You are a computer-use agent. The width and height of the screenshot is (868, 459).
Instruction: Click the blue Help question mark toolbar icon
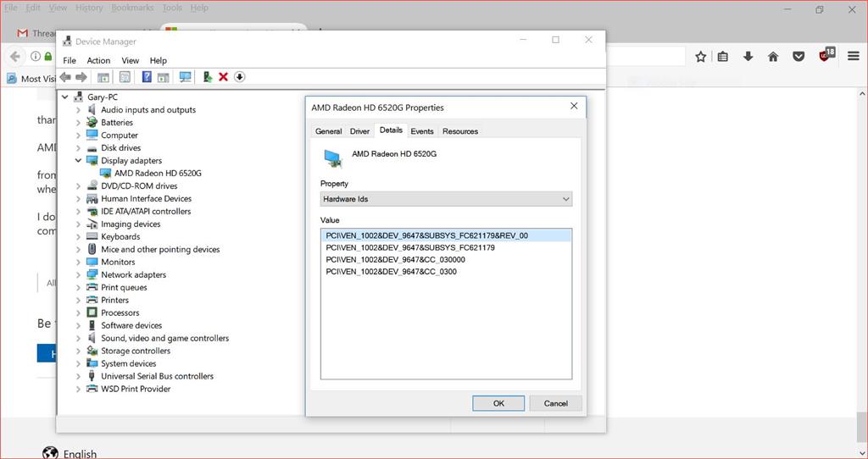(147, 77)
